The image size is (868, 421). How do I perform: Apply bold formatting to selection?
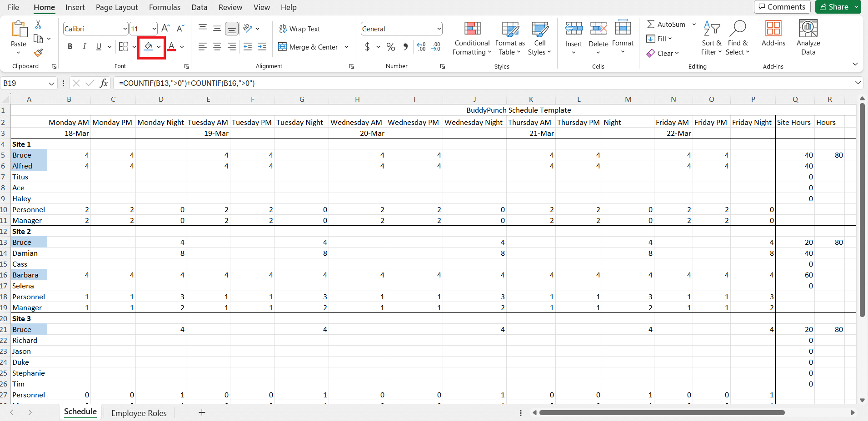tap(70, 46)
